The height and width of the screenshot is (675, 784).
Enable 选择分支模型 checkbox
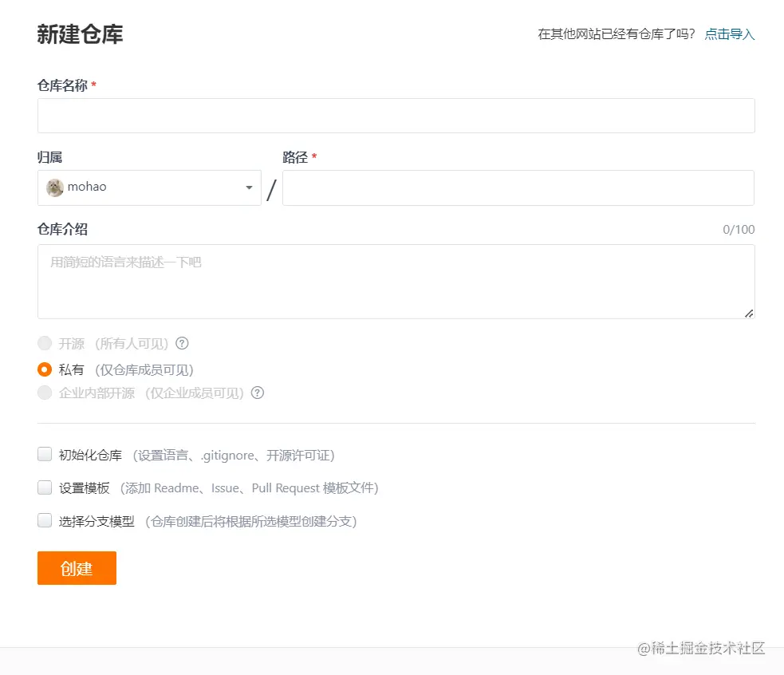pyautogui.click(x=45, y=520)
